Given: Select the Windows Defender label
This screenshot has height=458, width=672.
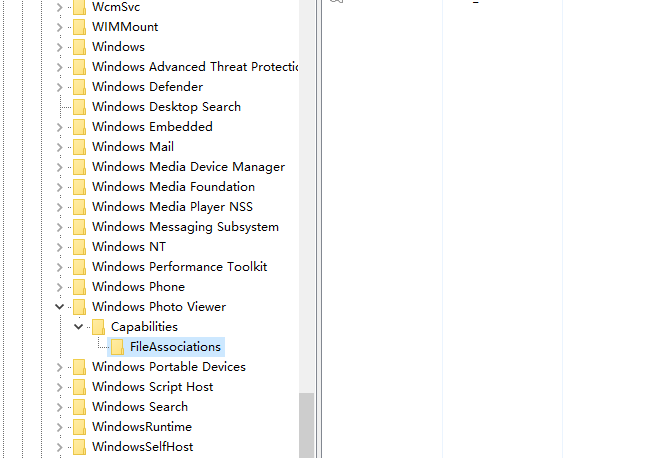Looking at the screenshot, I should [x=147, y=87].
